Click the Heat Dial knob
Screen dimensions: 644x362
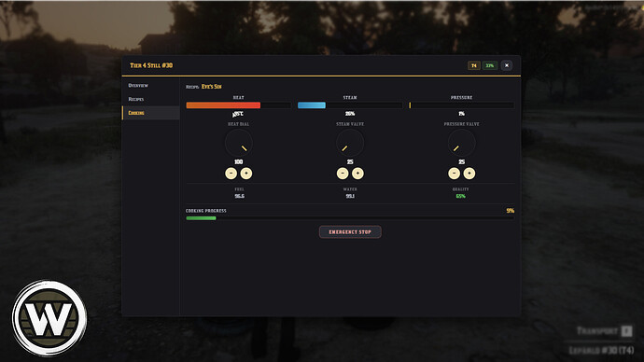tap(239, 143)
